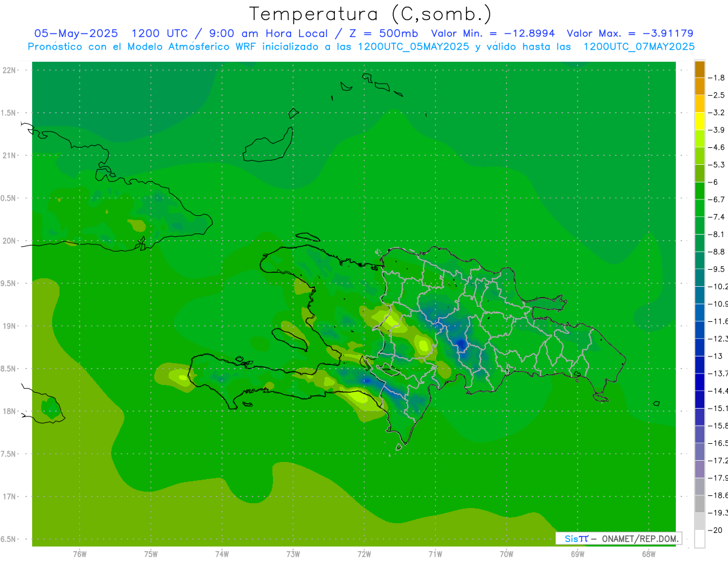This screenshot has height=562, width=728.
Task: Click the colorbar label "-3.9"
Action: click(718, 130)
